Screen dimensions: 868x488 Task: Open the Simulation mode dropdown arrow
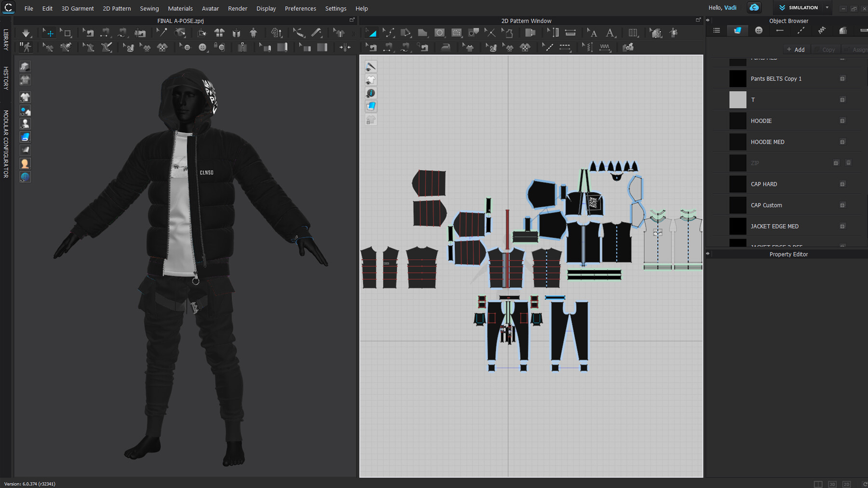[x=827, y=8]
